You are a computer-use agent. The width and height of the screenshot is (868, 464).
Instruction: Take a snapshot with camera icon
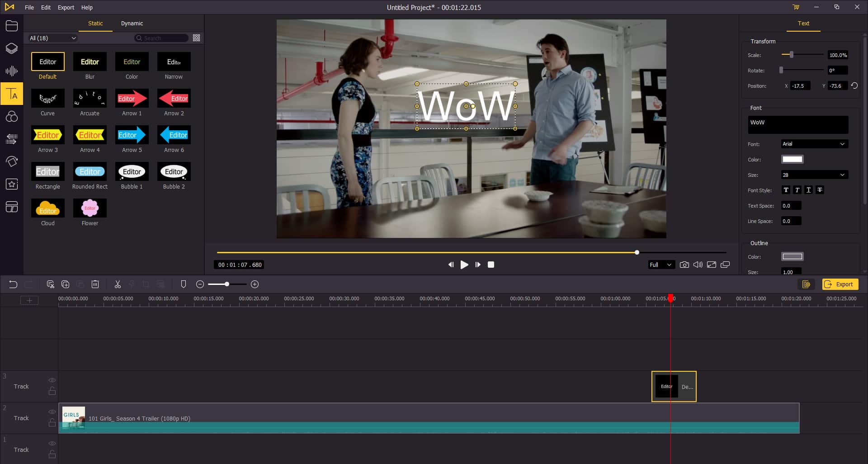(x=684, y=265)
